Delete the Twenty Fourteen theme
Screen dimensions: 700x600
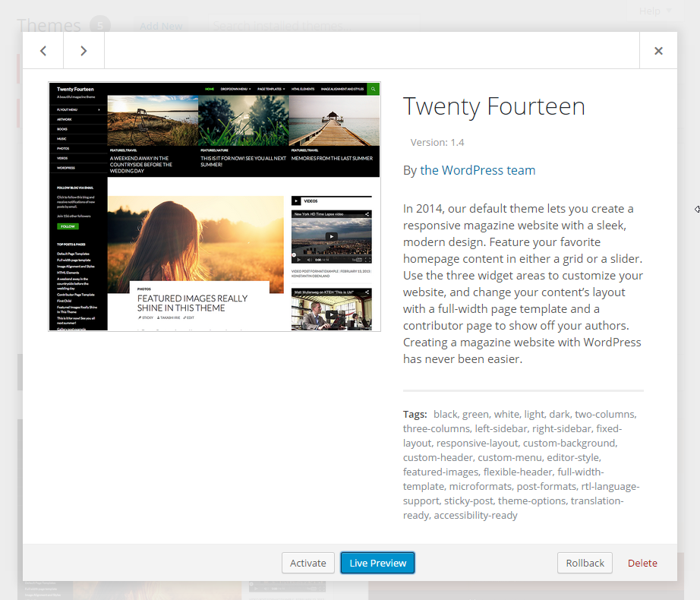tap(642, 563)
